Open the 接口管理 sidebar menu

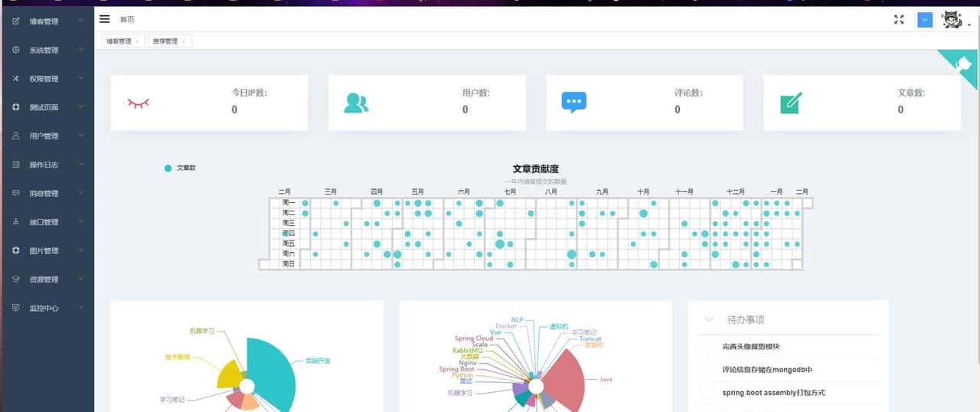click(47, 222)
